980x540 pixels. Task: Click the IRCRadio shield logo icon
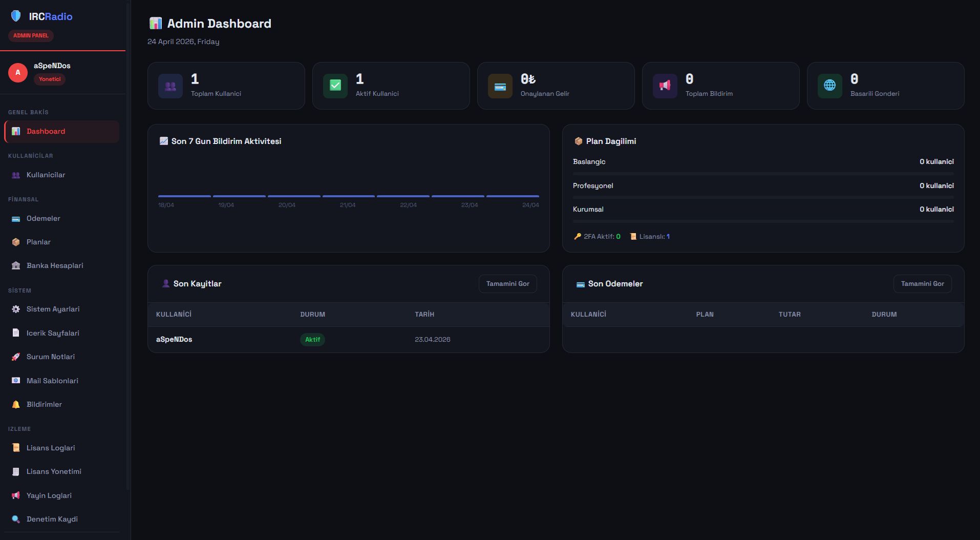16,16
